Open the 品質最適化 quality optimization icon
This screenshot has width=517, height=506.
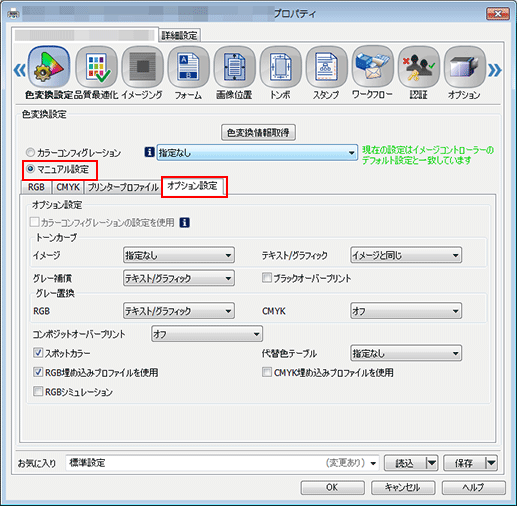pyautogui.click(x=96, y=67)
